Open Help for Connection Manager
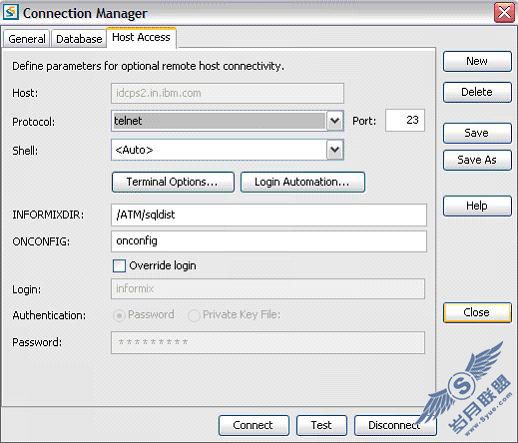The height and width of the screenshot is (443, 518). click(x=477, y=206)
